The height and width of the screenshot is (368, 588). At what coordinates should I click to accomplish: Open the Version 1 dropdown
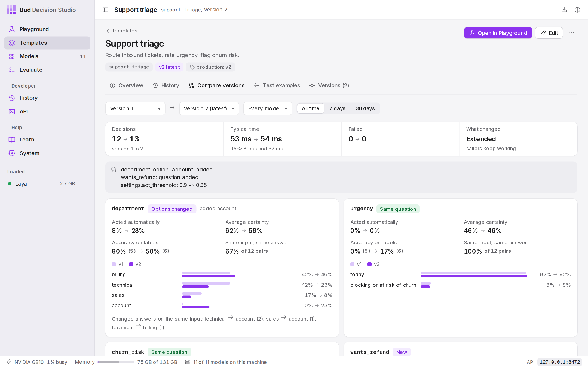pos(135,108)
